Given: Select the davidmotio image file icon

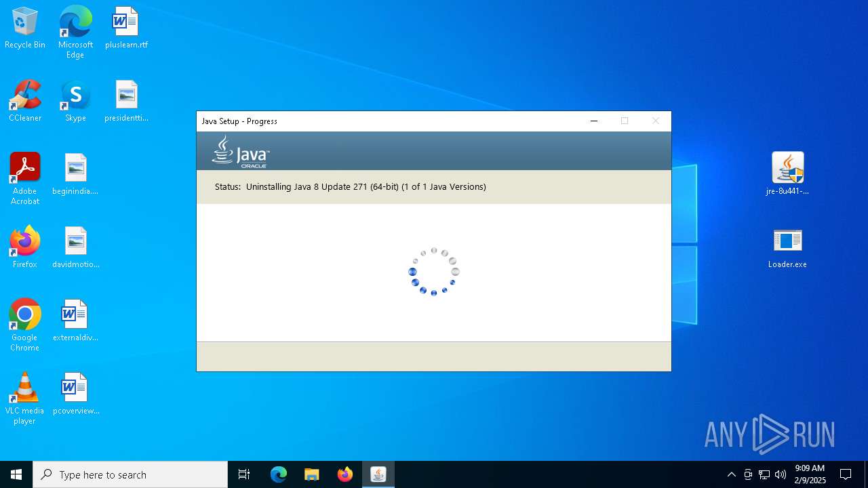Looking at the screenshot, I should coord(75,247).
